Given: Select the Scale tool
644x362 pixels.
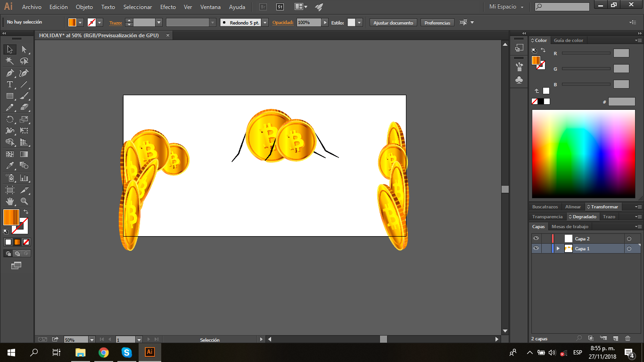Looking at the screenshot, I should [24, 119].
